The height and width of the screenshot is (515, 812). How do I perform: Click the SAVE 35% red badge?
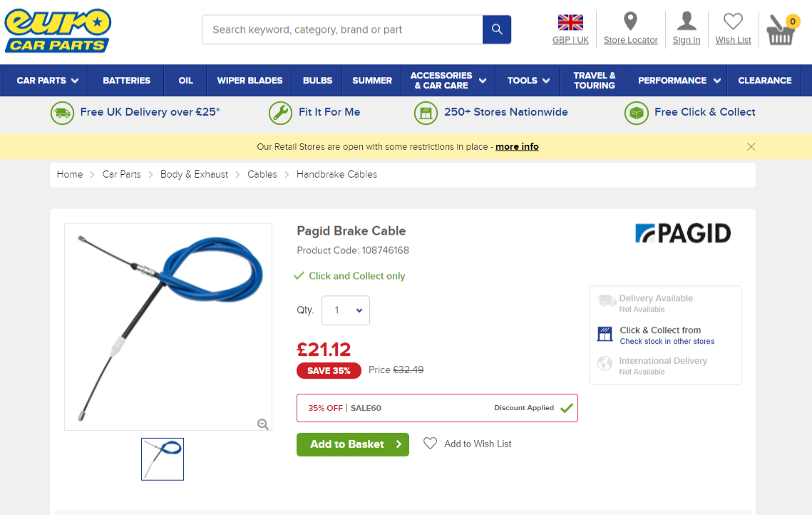pos(329,370)
